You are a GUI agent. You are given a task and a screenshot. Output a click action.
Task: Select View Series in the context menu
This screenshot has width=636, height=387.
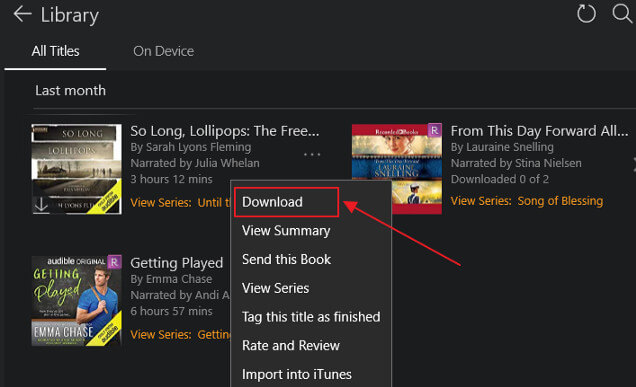pyautogui.click(x=275, y=288)
